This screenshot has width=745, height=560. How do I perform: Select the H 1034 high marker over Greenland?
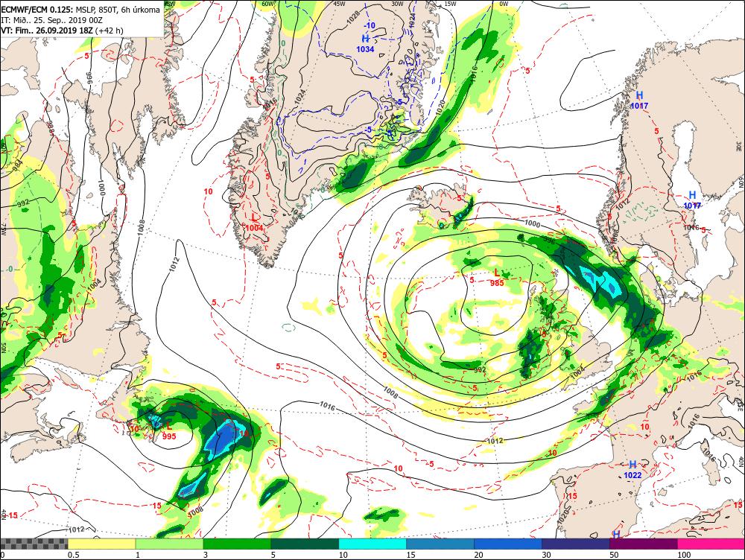pyautogui.click(x=365, y=44)
